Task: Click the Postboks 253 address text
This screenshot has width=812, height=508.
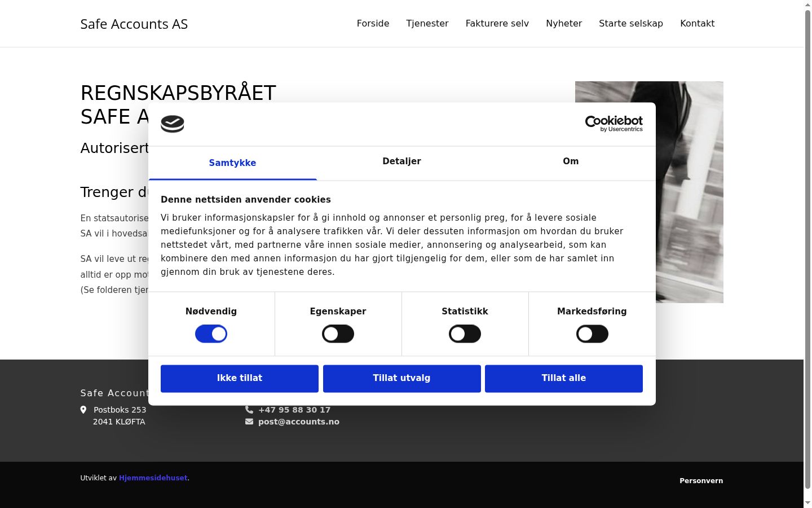Action: point(120,410)
